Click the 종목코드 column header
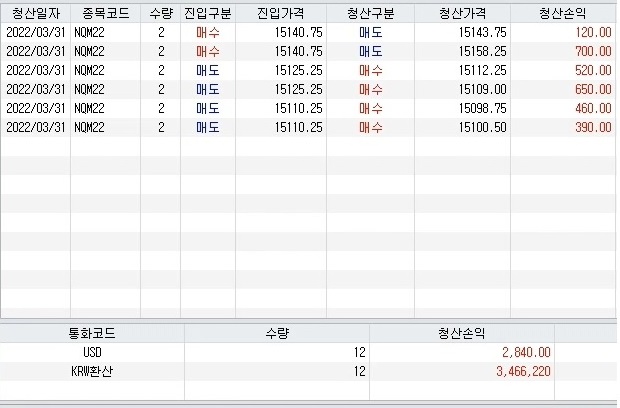The width and height of the screenshot is (620, 408). 106,14
